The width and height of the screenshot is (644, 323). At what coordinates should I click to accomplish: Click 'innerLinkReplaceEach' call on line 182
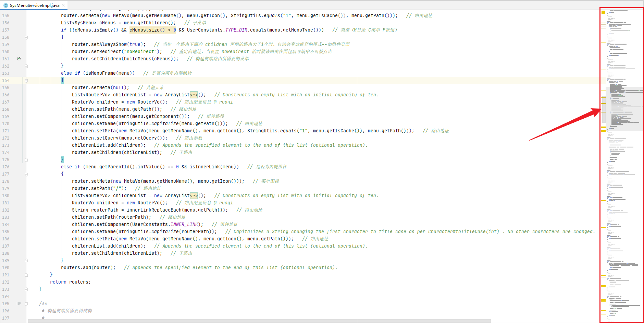154,210
